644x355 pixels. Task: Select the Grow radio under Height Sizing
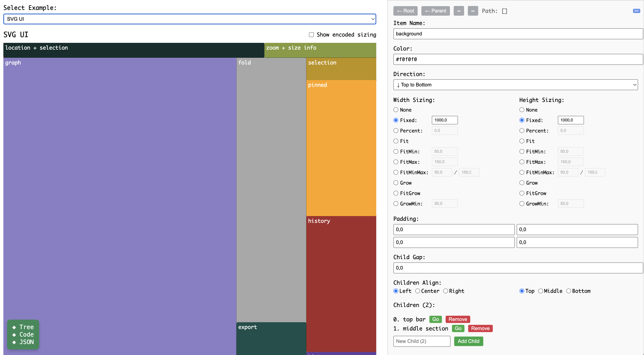[522, 183]
